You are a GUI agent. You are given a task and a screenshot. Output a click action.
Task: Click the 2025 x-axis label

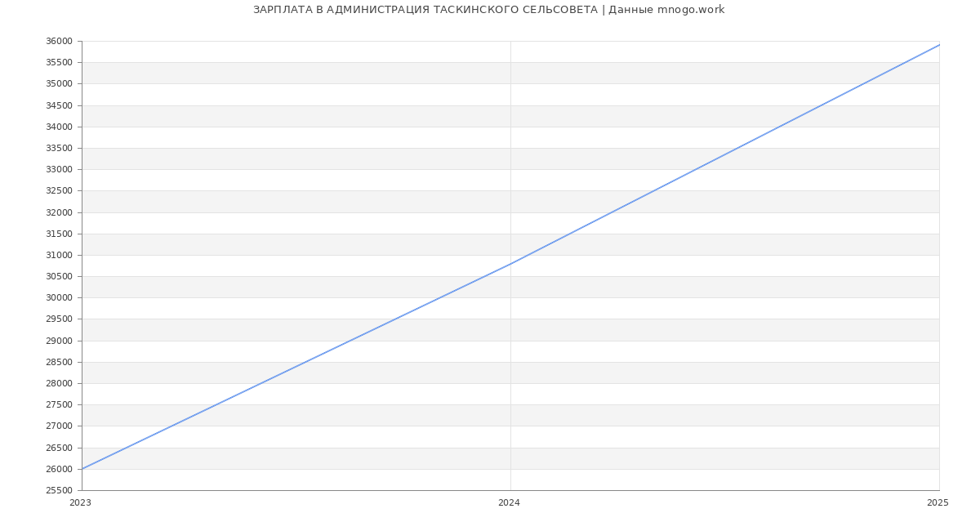tap(937, 502)
